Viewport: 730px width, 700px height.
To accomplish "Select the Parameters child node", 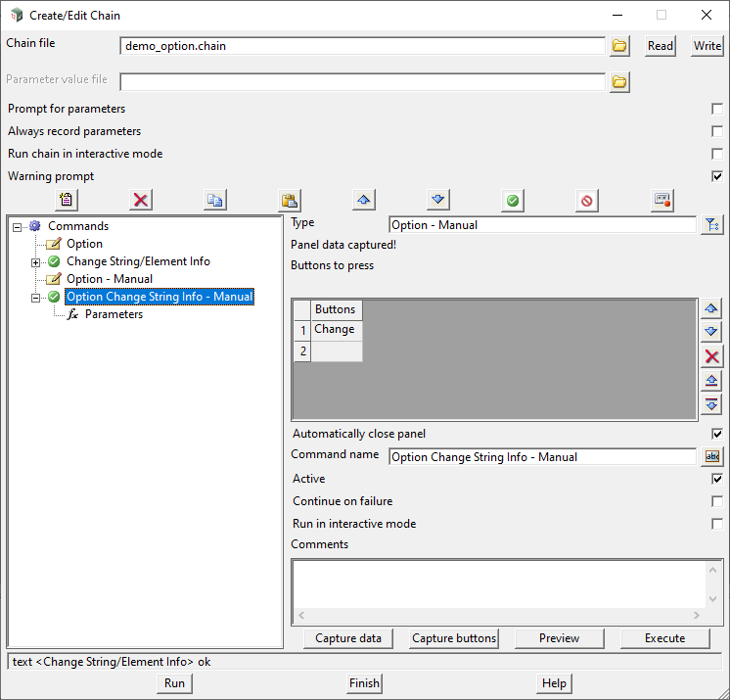I will 114,314.
